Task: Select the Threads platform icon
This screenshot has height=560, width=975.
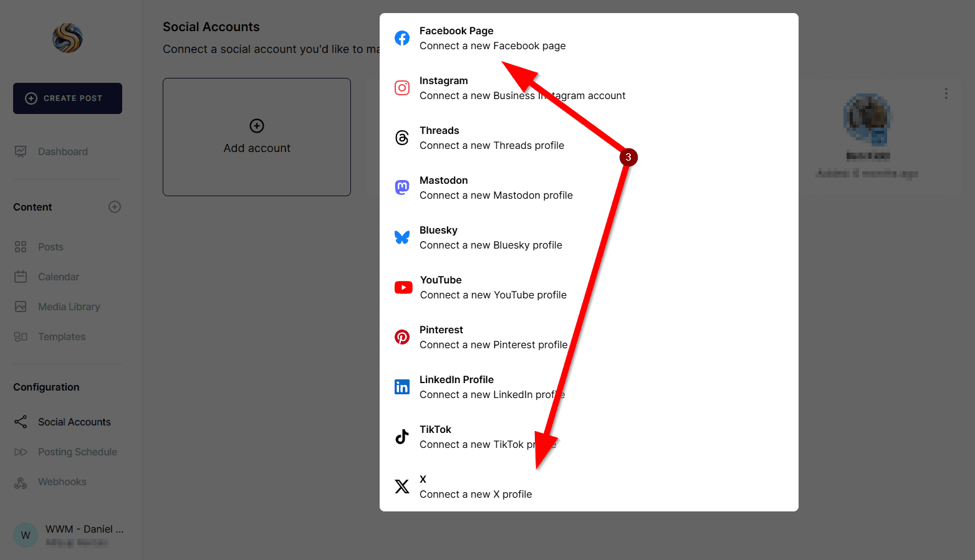Action: (402, 138)
